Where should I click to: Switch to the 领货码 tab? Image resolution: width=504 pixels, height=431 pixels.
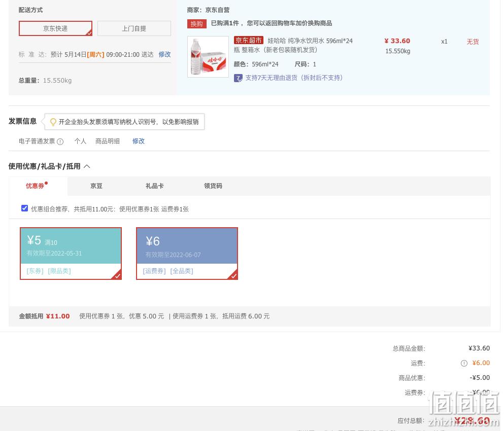(x=213, y=186)
